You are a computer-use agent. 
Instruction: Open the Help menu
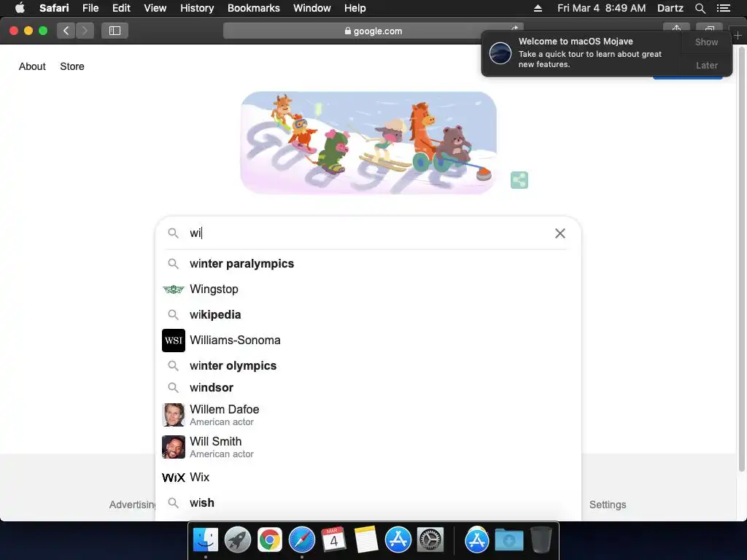click(355, 8)
